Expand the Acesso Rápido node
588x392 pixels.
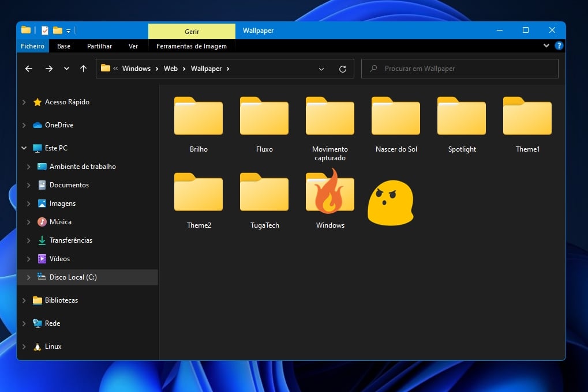[24, 102]
